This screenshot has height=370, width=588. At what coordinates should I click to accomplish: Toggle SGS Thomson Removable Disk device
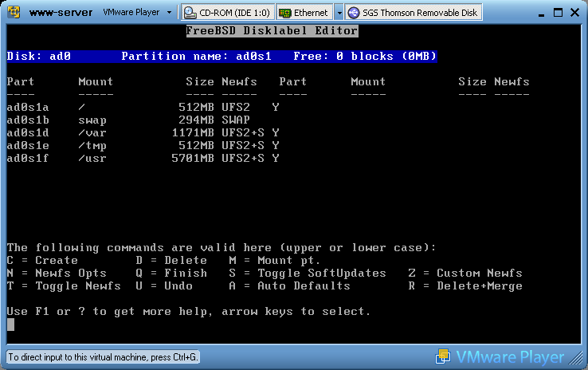point(414,13)
